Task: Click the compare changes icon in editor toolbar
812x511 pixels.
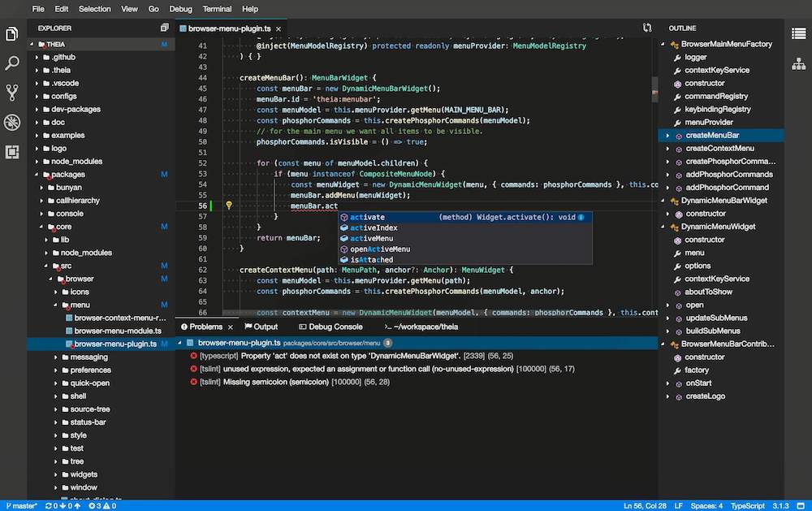Action: 647,28
